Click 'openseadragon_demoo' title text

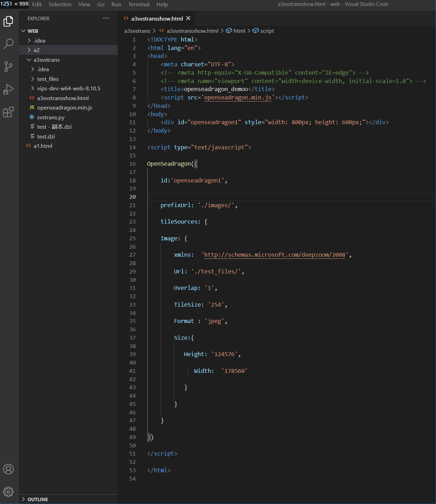[x=216, y=89]
